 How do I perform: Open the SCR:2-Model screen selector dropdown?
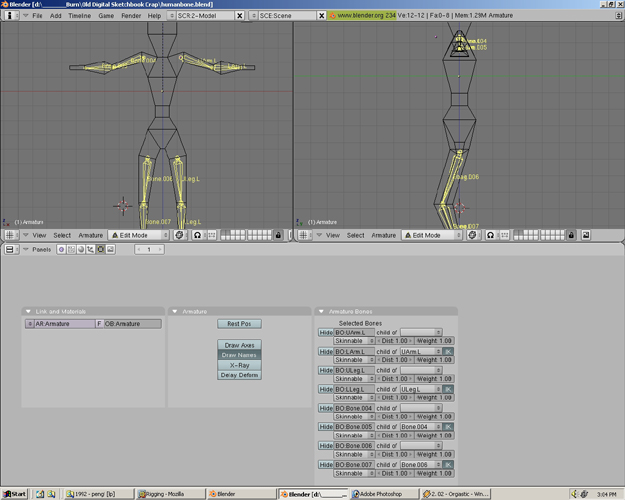click(x=171, y=16)
